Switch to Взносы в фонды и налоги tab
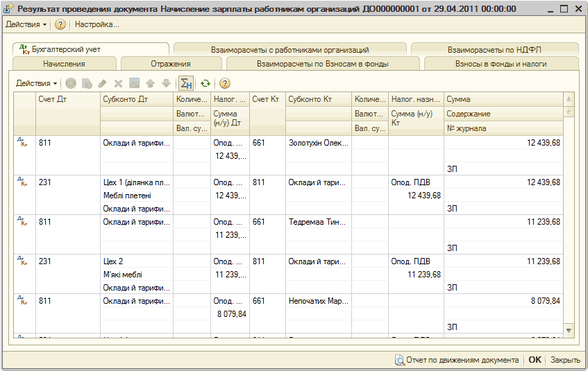588x371 pixels. click(x=501, y=64)
